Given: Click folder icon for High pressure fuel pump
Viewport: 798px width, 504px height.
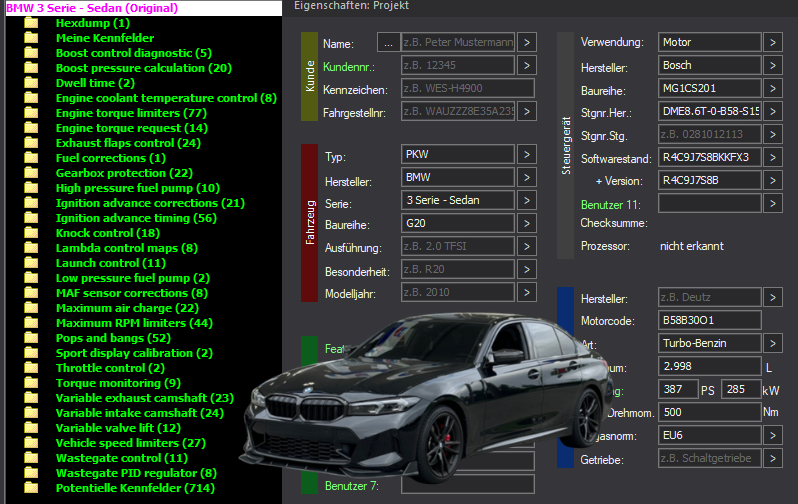Looking at the screenshot, I should click(x=32, y=188).
